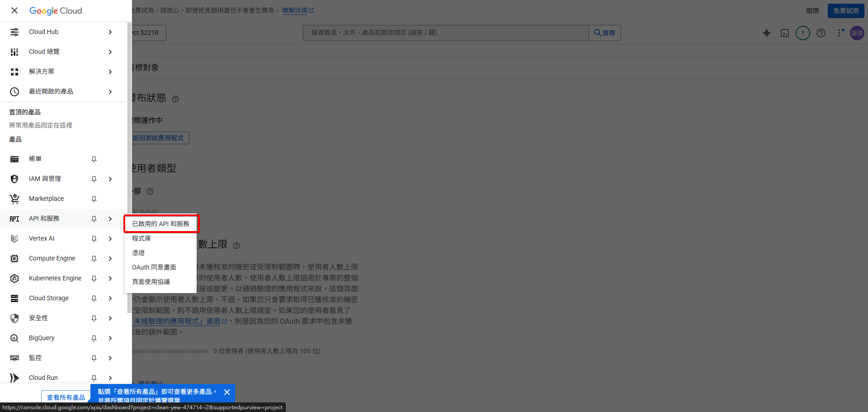Open the notifications bell showing 1
This screenshot has height=412, width=868.
click(803, 33)
